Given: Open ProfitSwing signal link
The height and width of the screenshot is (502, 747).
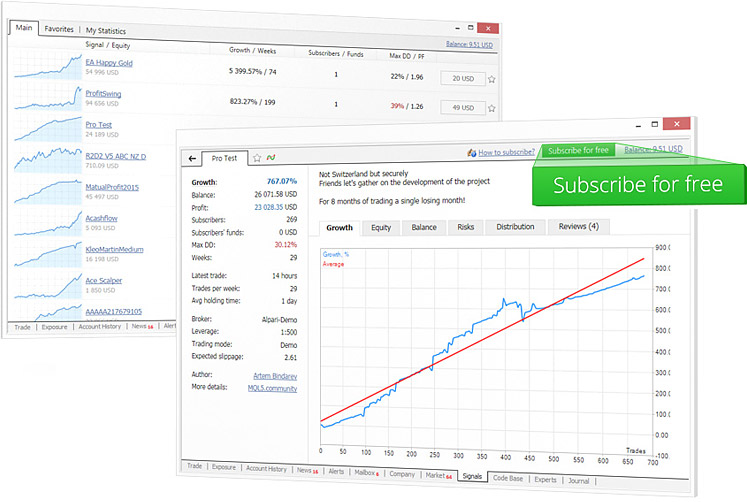Looking at the screenshot, I should (x=103, y=93).
